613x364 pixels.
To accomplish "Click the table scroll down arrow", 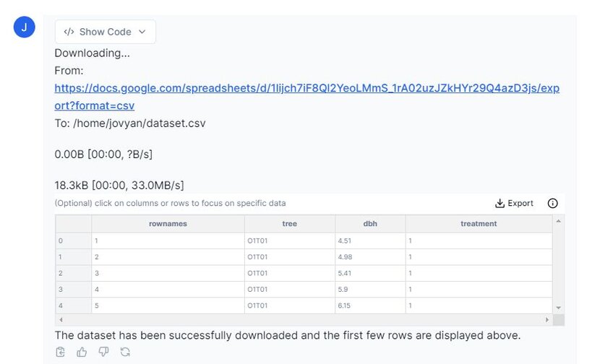I will click(x=558, y=308).
